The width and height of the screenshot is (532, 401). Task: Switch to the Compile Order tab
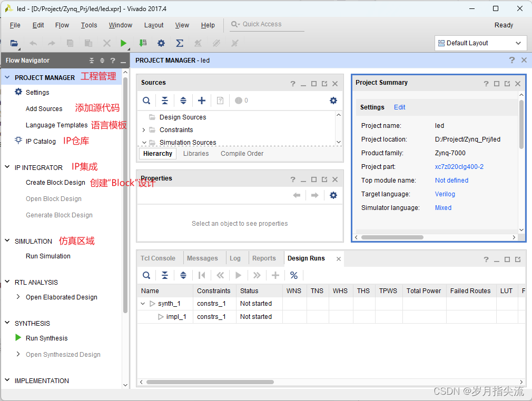coord(242,154)
